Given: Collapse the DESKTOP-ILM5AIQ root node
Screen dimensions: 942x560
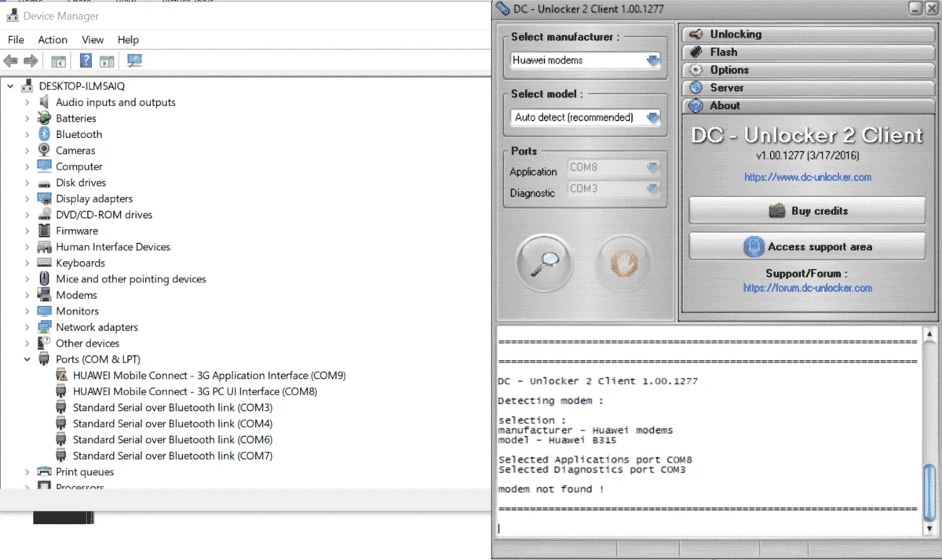Looking at the screenshot, I should tap(10, 86).
